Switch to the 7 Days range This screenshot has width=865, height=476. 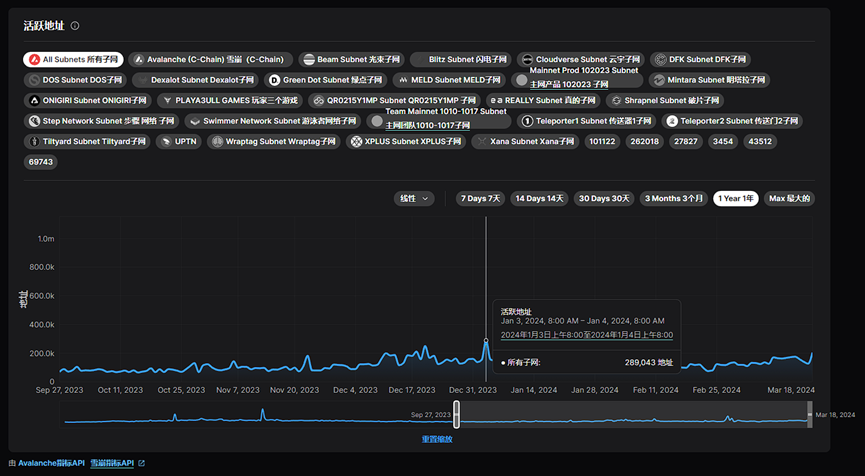pyautogui.click(x=480, y=198)
